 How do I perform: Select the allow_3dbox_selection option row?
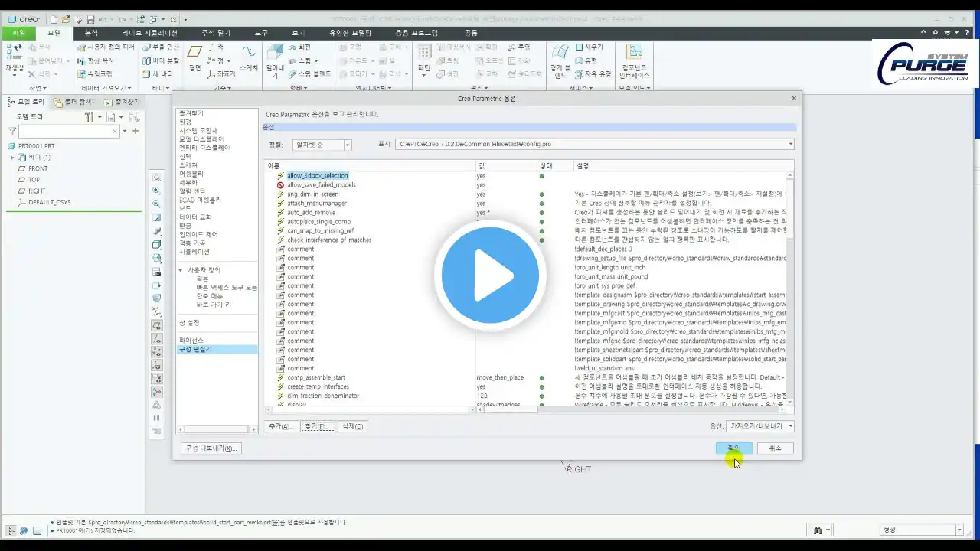click(318, 176)
